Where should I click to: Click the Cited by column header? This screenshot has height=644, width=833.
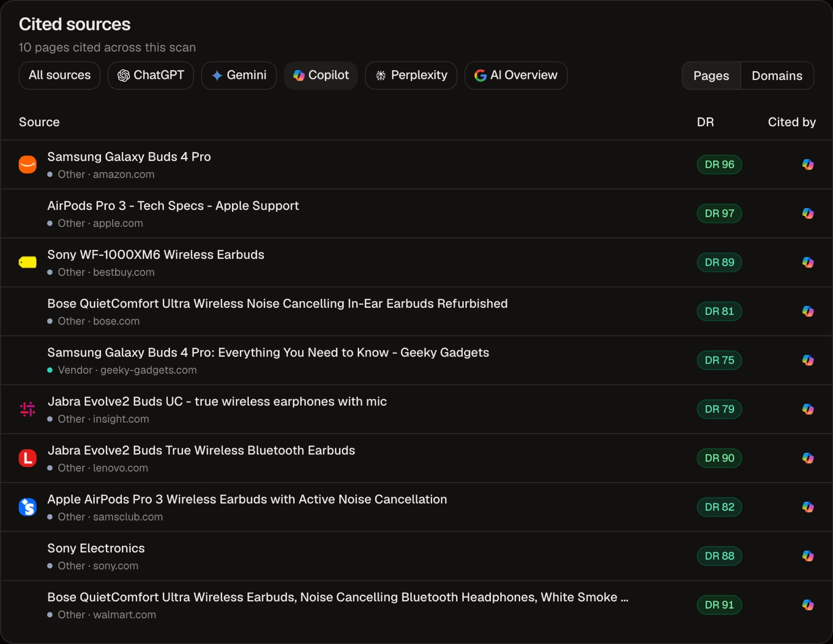click(x=792, y=122)
